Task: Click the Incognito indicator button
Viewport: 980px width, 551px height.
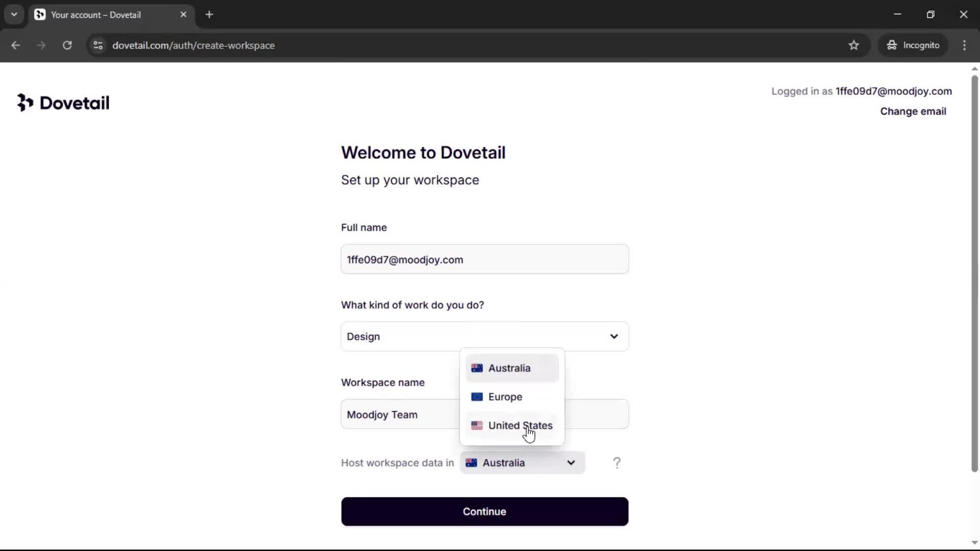Action: [x=913, y=45]
